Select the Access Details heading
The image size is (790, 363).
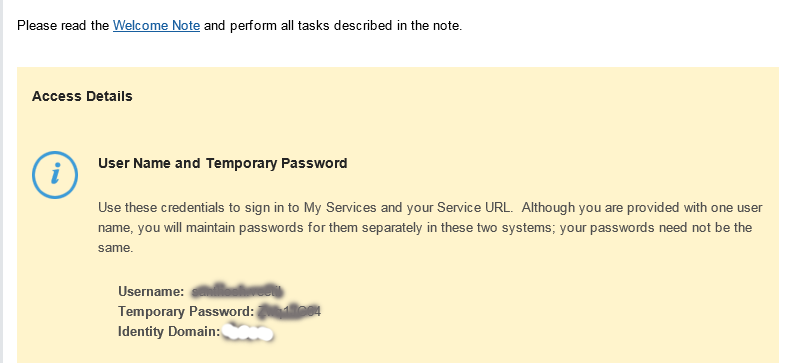coord(82,96)
